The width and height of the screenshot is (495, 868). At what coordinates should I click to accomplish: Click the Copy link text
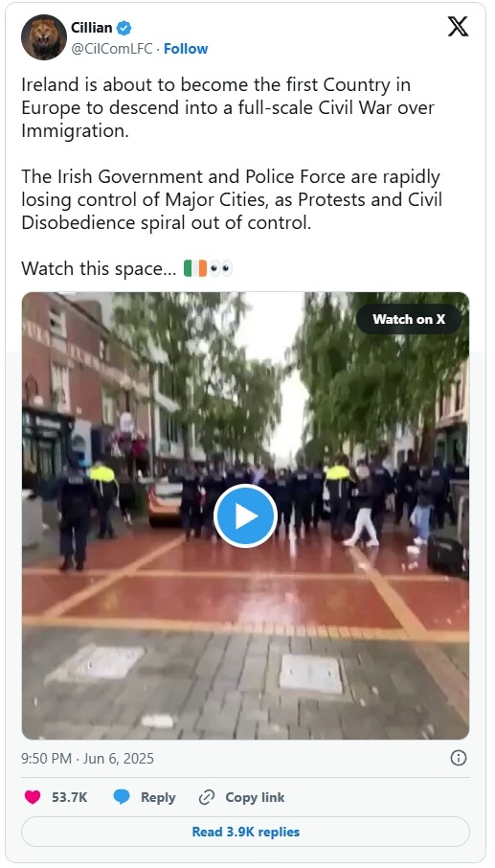pos(255,797)
